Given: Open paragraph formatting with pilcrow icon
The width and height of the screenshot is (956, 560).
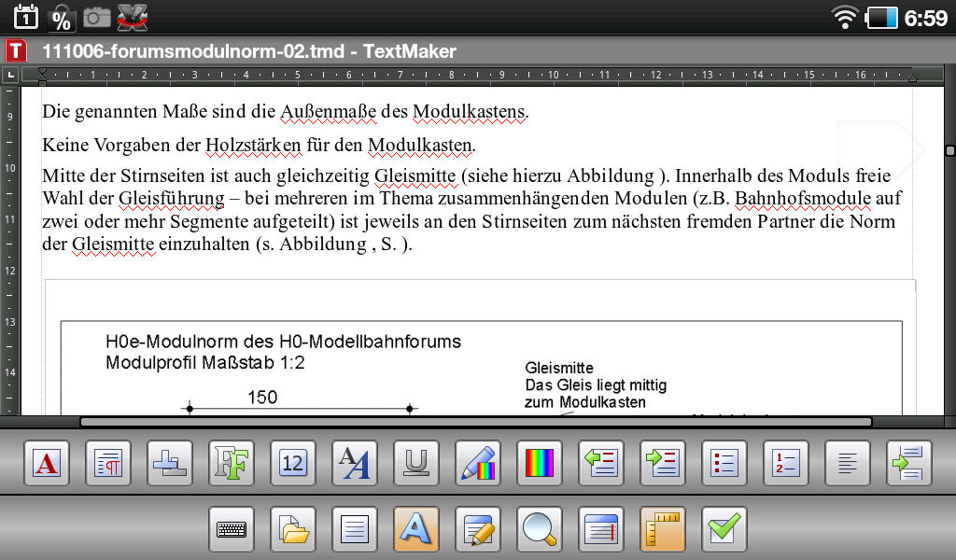Looking at the screenshot, I should (108, 463).
